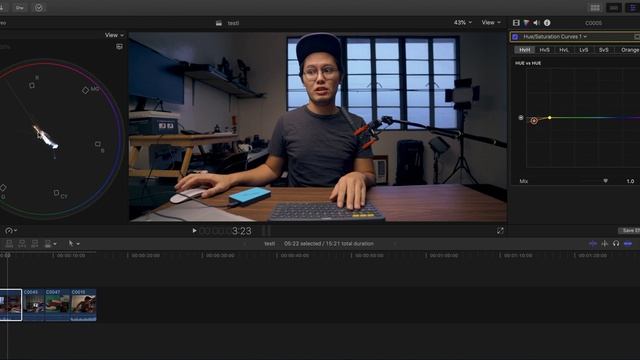Play the viewer clip
The image size is (640, 360).
point(194,231)
